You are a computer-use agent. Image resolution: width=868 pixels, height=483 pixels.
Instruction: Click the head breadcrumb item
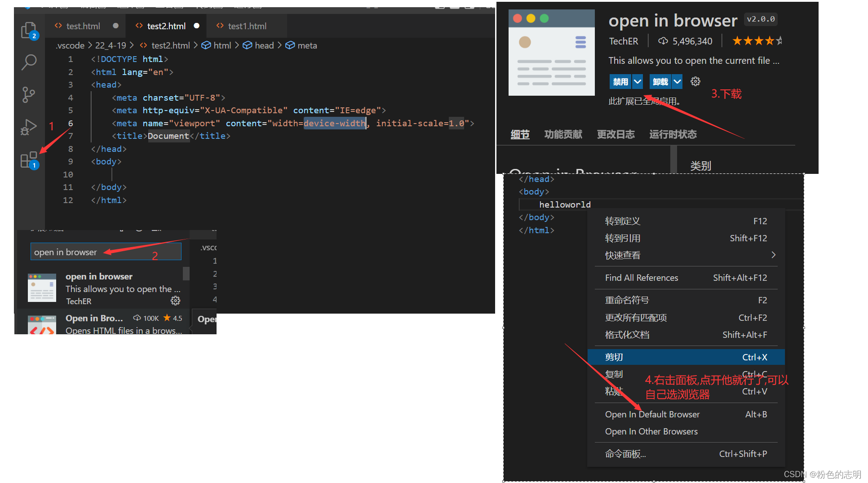point(264,45)
